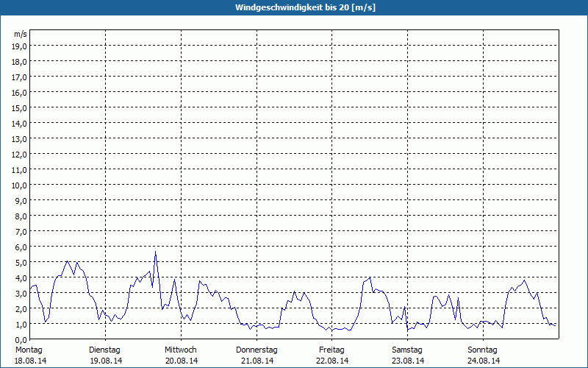Select the '11,0' y-axis label

(20, 170)
